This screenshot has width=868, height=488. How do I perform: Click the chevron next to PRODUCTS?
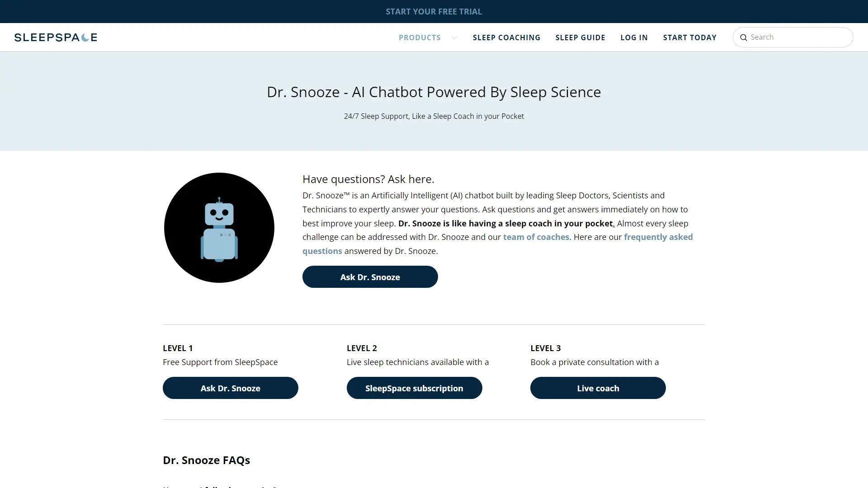[x=454, y=38]
